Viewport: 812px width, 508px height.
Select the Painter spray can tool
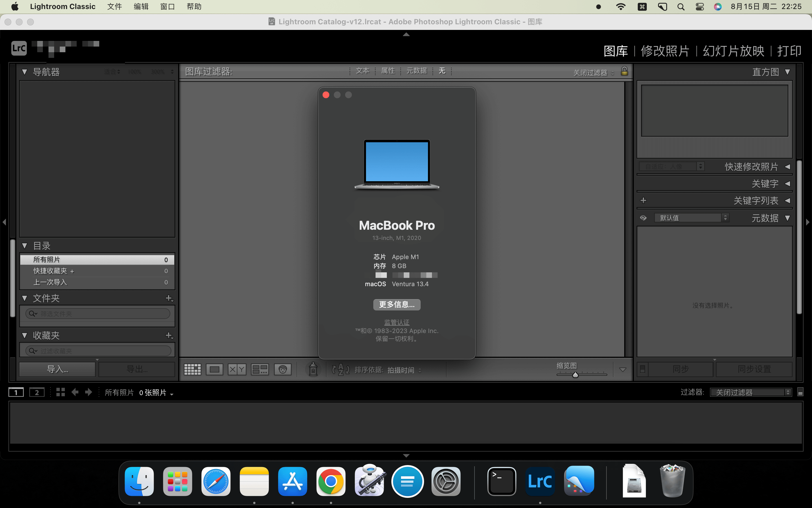point(313,369)
